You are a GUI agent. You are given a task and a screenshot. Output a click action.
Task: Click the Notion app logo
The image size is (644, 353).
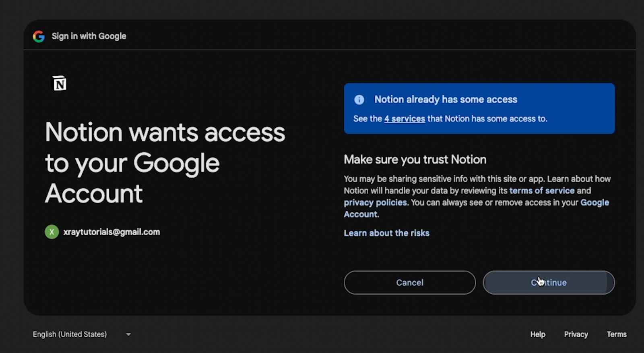[60, 83]
